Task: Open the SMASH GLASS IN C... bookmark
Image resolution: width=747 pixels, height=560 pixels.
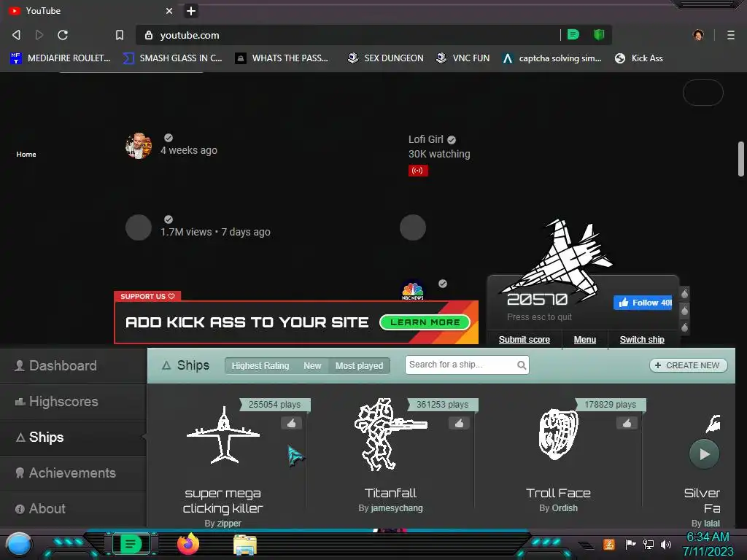Action: [172, 58]
